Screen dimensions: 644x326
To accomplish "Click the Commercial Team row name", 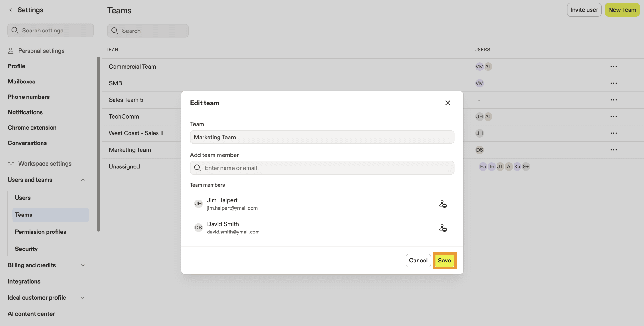I will pyautogui.click(x=132, y=67).
